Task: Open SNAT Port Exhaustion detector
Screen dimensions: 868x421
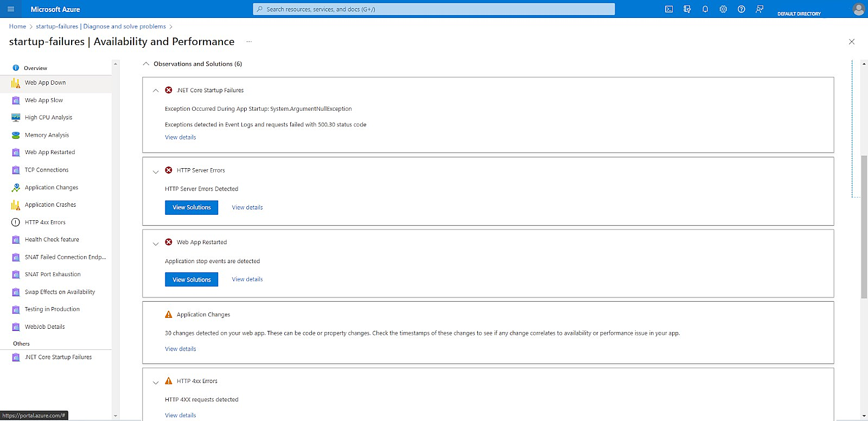Action: pyautogui.click(x=53, y=275)
